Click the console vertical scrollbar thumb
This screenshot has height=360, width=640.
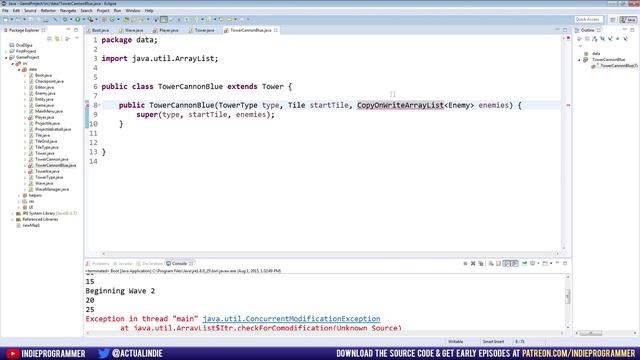[568, 296]
